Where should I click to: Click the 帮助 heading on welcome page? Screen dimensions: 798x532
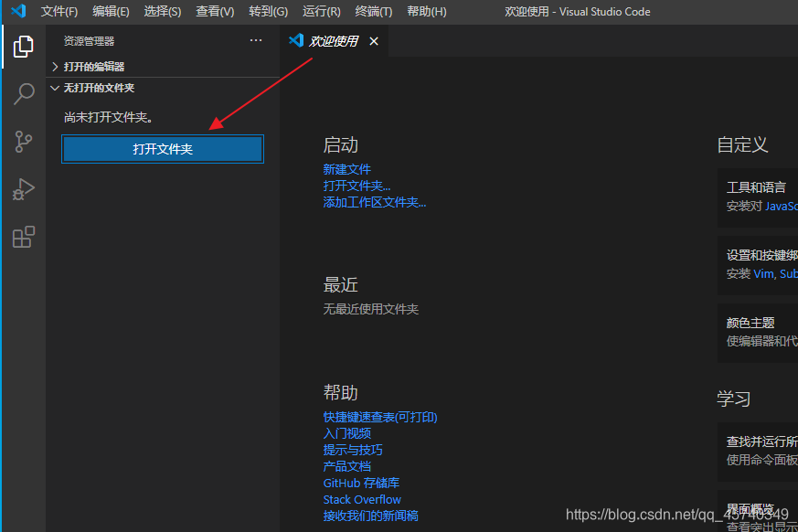(340, 392)
